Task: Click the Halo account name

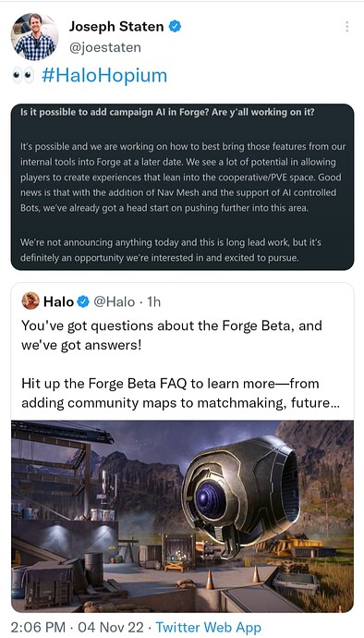Action: tap(58, 302)
